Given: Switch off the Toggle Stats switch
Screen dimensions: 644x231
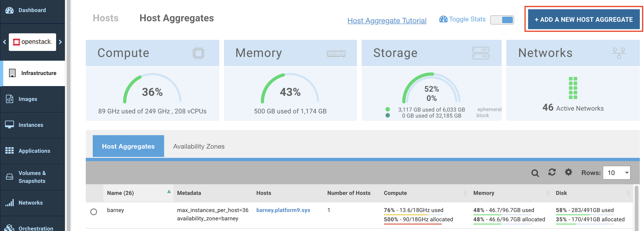Looking at the screenshot, I should click(x=502, y=20).
